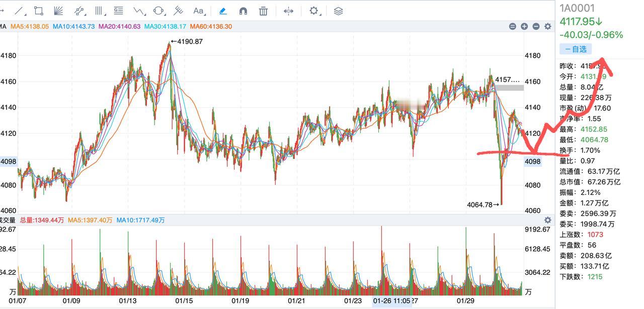Delete drawings with the trash can icon

(x=263, y=11)
